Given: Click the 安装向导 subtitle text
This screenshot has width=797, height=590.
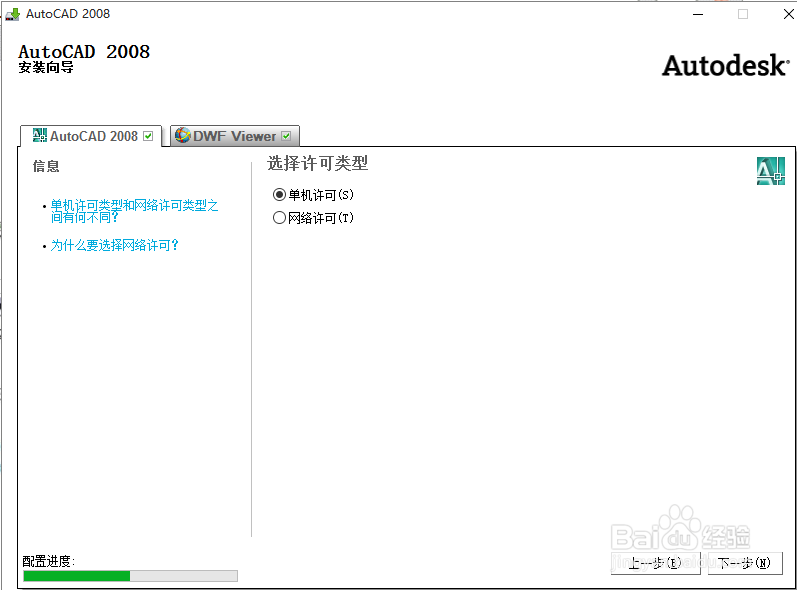Looking at the screenshot, I should point(46,67).
